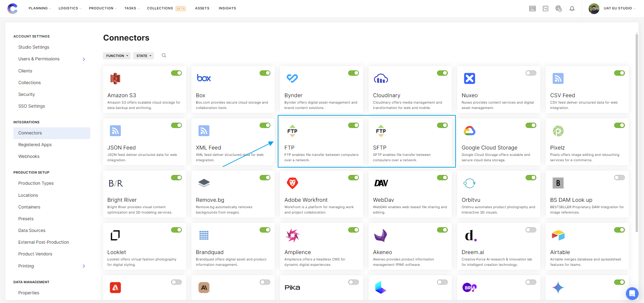Enable the Nuxeo connector toggle
This screenshot has height=303, width=644.
531,73
